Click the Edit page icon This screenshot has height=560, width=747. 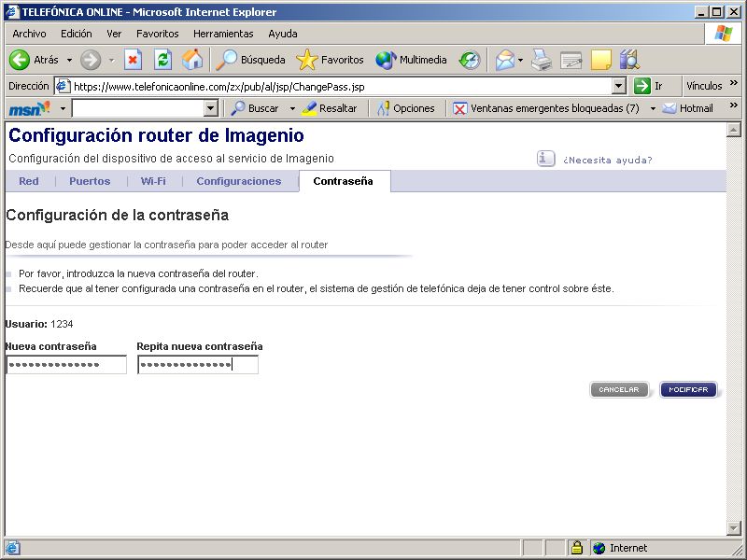pyautogui.click(x=571, y=60)
